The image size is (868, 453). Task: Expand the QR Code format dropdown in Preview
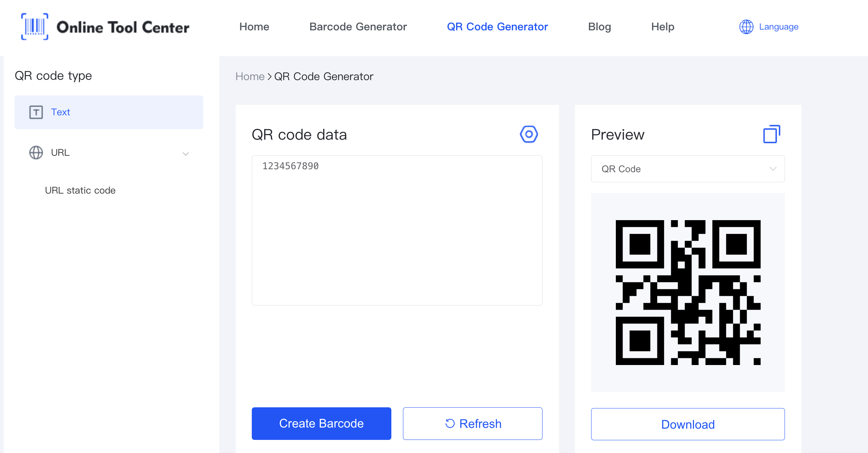tap(688, 169)
